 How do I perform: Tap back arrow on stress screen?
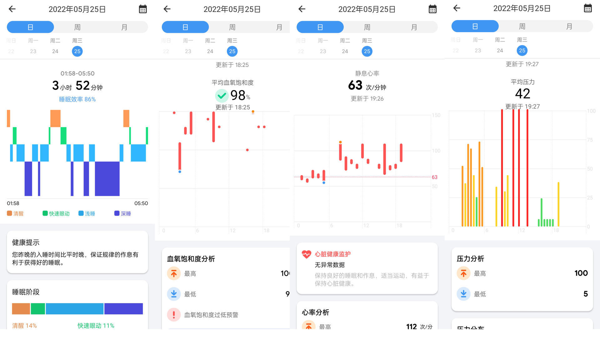tap(457, 8)
